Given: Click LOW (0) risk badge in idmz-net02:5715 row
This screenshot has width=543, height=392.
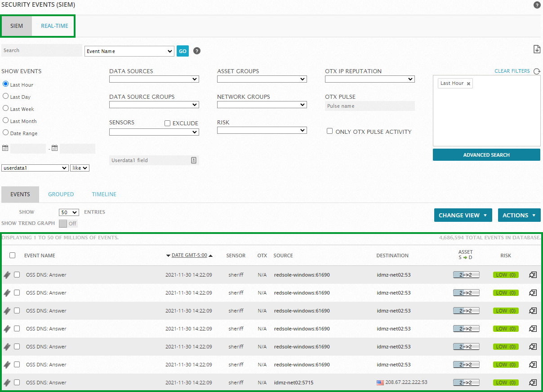Looking at the screenshot, I should (x=506, y=383).
